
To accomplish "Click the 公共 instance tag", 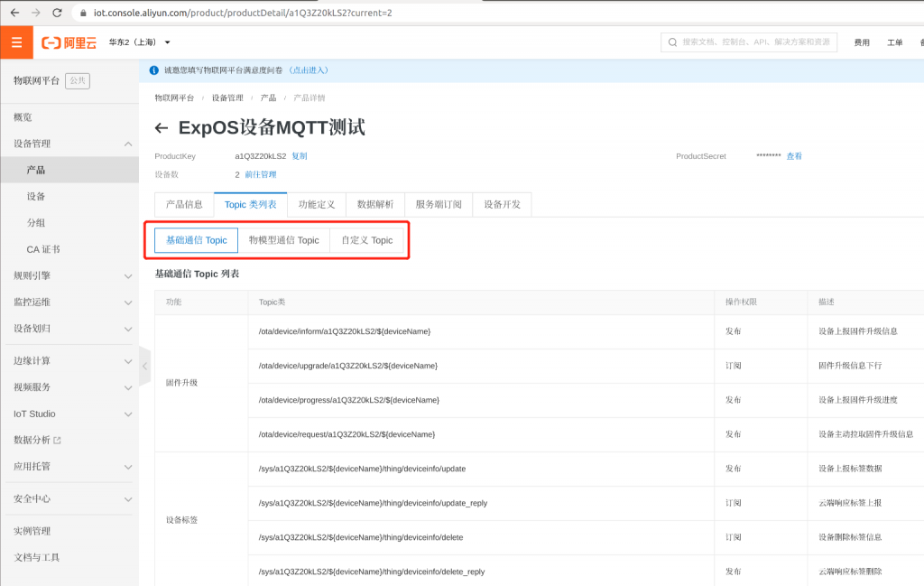I will tap(78, 80).
